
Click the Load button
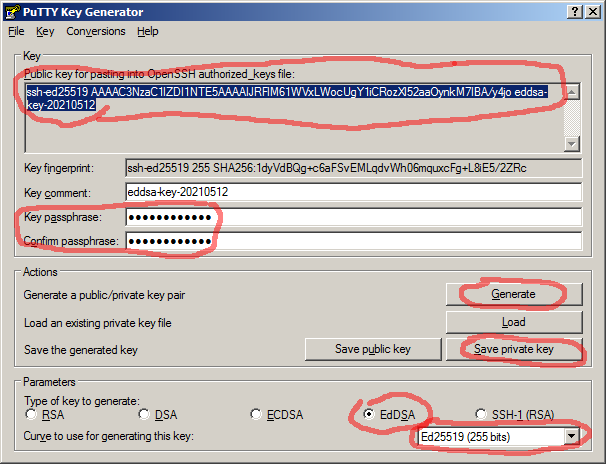click(x=514, y=322)
